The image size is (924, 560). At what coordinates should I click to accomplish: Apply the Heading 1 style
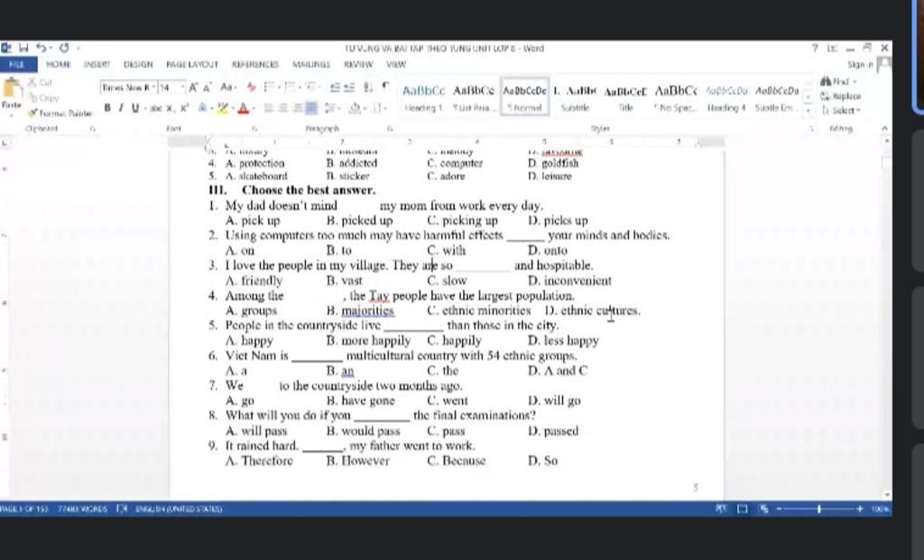tap(424, 97)
